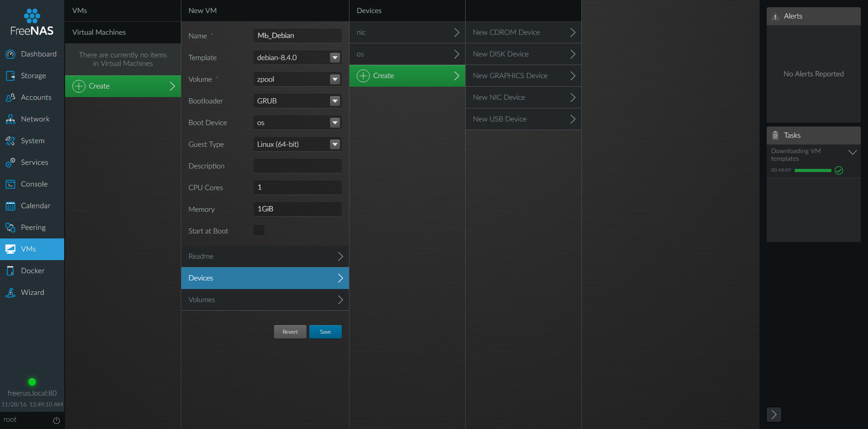Click the Network sidebar icon

point(10,119)
